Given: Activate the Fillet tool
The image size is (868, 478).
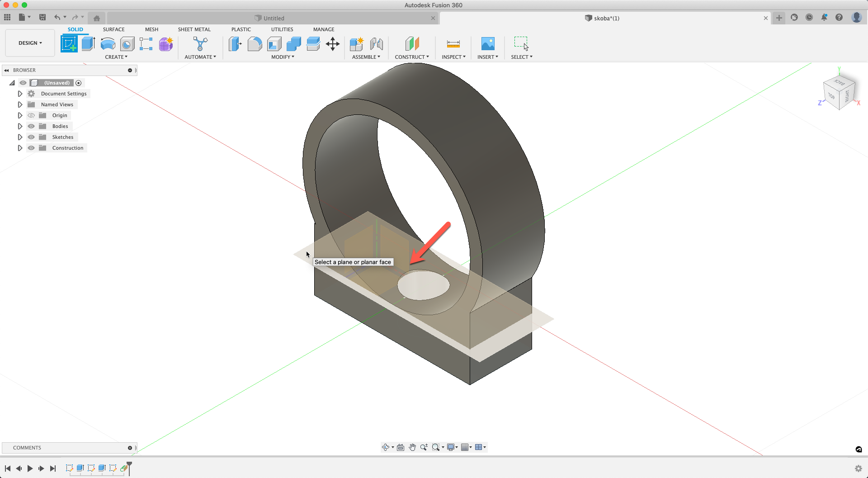Looking at the screenshot, I should point(255,44).
